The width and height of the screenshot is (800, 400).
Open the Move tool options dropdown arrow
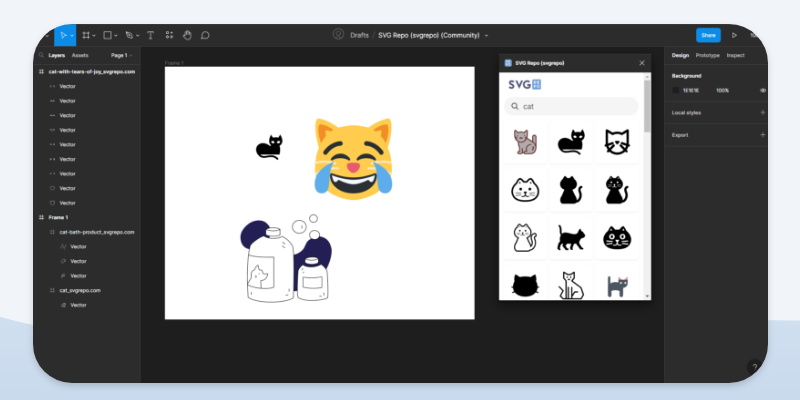(x=72, y=36)
